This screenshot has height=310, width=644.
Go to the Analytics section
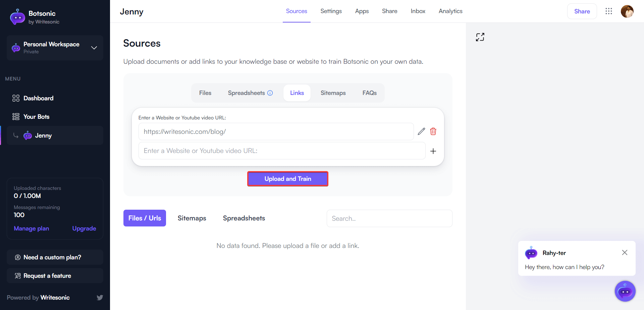click(x=450, y=11)
